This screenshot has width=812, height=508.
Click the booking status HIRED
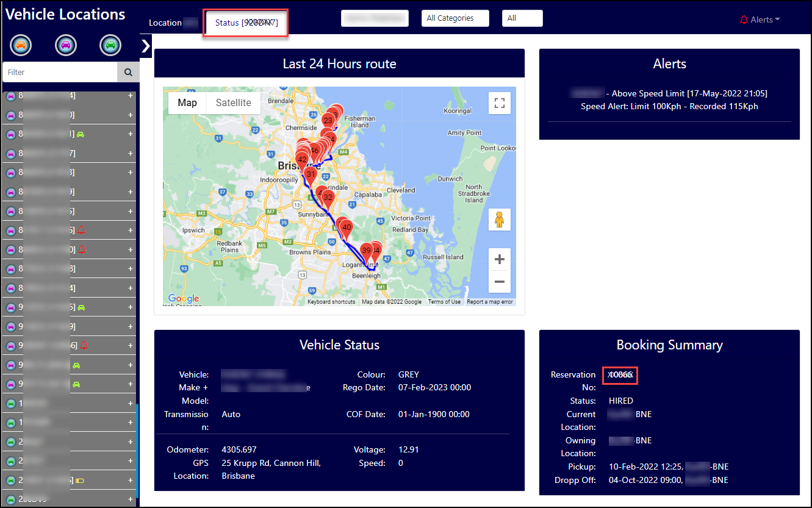coord(621,401)
